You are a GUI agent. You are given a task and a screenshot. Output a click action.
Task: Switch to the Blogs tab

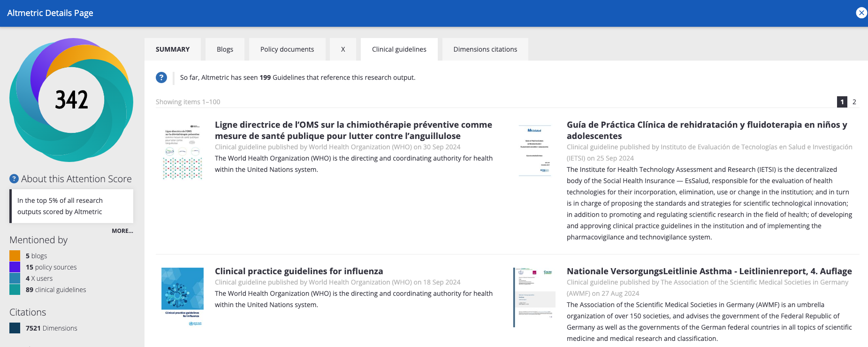[x=225, y=49]
